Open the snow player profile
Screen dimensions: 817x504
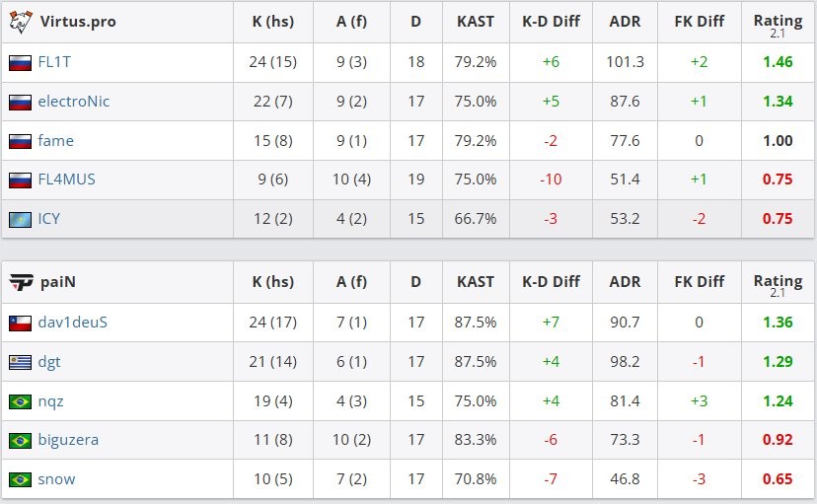pyautogui.click(x=56, y=479)
